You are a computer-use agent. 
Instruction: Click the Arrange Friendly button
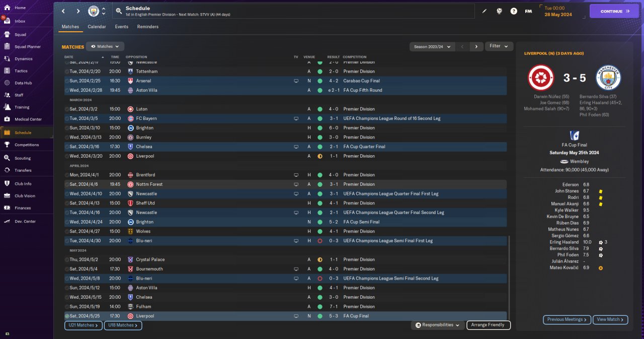click(489, 325)
